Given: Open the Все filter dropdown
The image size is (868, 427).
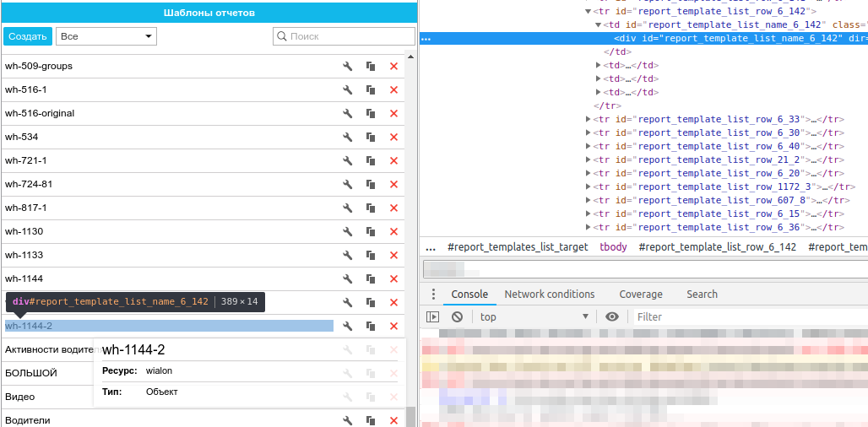Looking at the screenshot, I should point(106,36).
